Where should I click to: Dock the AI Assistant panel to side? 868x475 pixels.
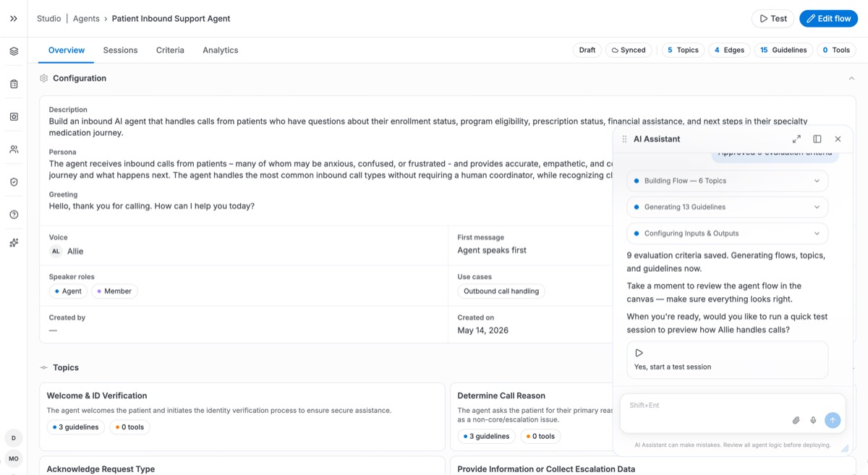(x=817, y=139)
